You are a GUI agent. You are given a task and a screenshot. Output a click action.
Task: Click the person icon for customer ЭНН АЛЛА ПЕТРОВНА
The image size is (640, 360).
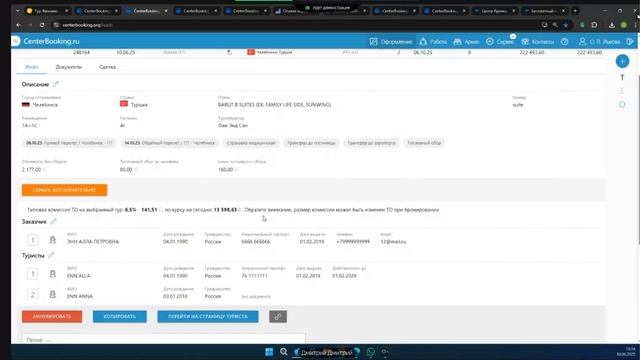[53, 240]
